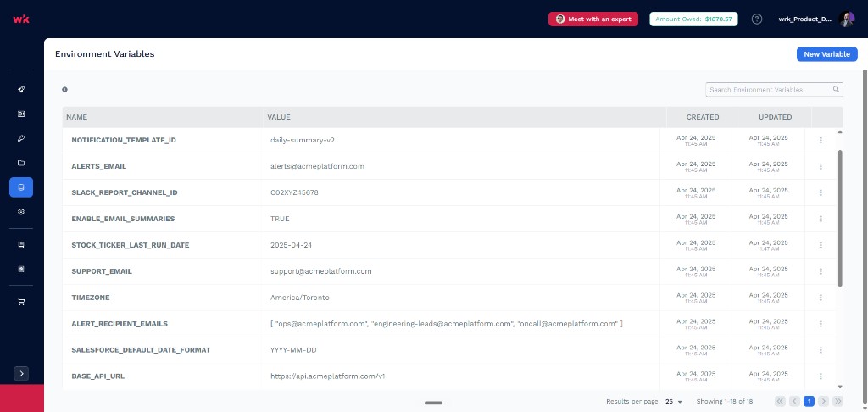Image resolution: width=868 pixels, height=412 pixels.
Task: Click the wrk logo in top-left corner
Action: (21, 19)
